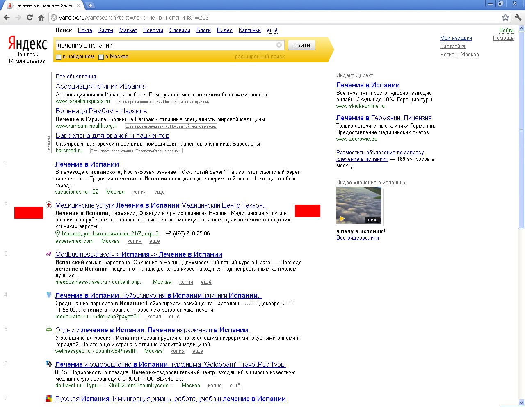Click favicon of Medbusiness-travel result
525x420 pixels.
pyautogui.click(x=49, y=254)
